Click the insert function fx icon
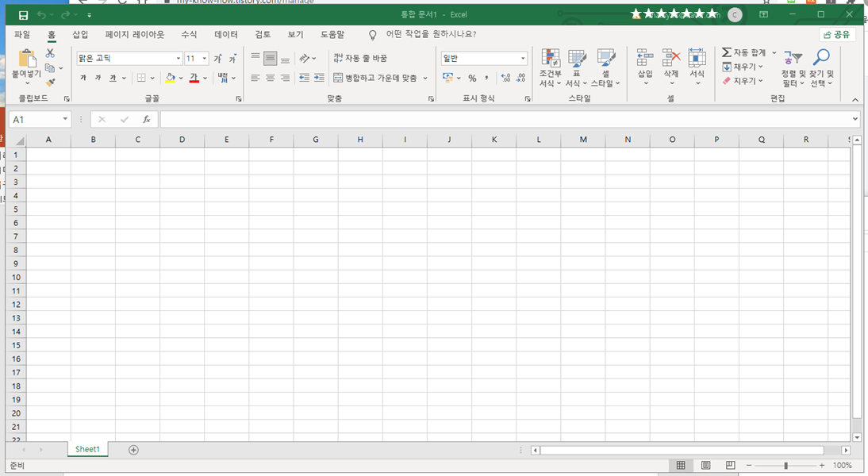This screenshot has height=476, width=868. pos(147,119)
